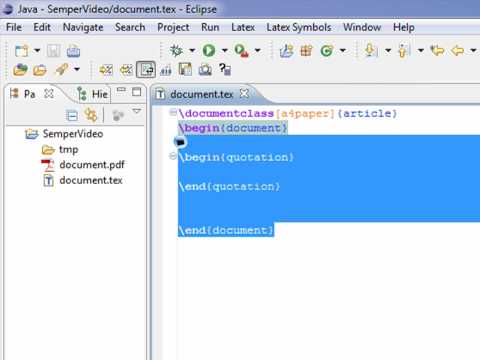Click the Open Task folder icon
Viewport: 480px width, 360px height.
(x=40, y=70)
